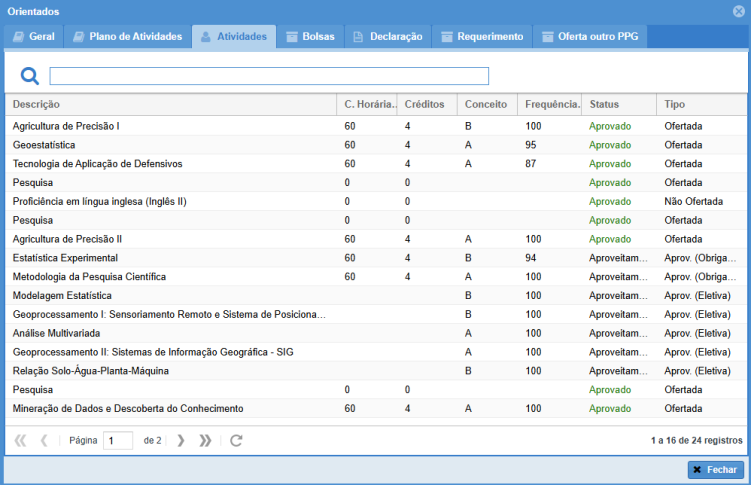Click the magnifying glass search icon
This screenshot has width=751, height=485.
pyautogui.click(x=30, y=76)
